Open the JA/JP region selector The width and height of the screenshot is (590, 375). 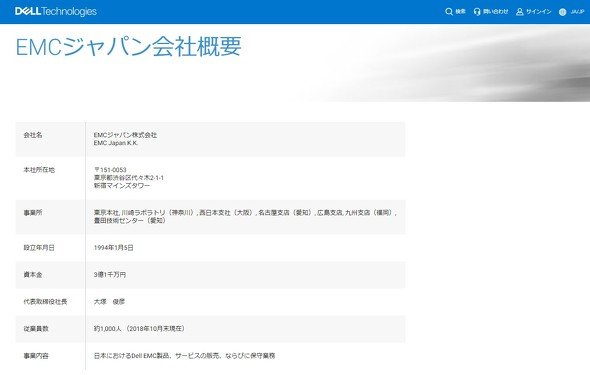pyautogui.click(x=577, y=12)
